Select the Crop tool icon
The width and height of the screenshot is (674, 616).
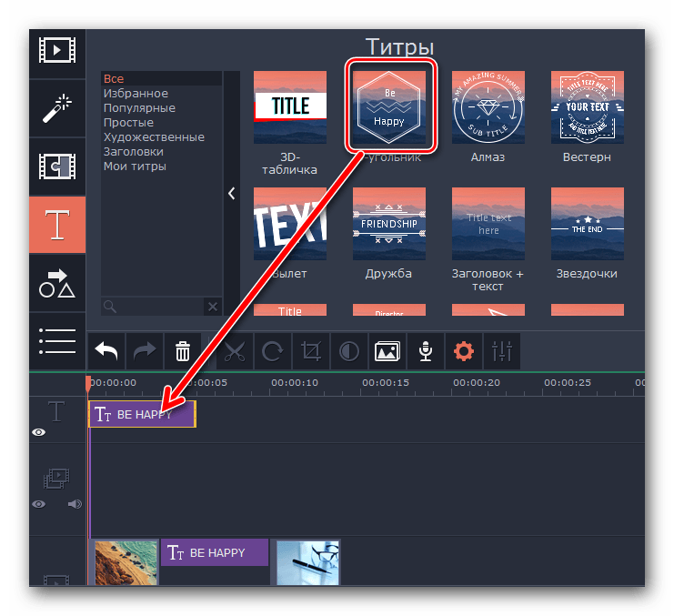[x=311, y=351]
